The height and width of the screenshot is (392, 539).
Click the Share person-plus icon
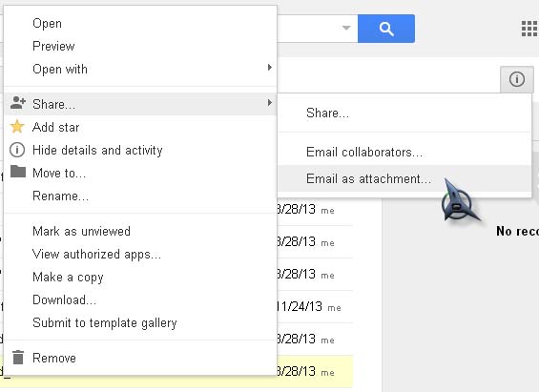click(17, 103)
